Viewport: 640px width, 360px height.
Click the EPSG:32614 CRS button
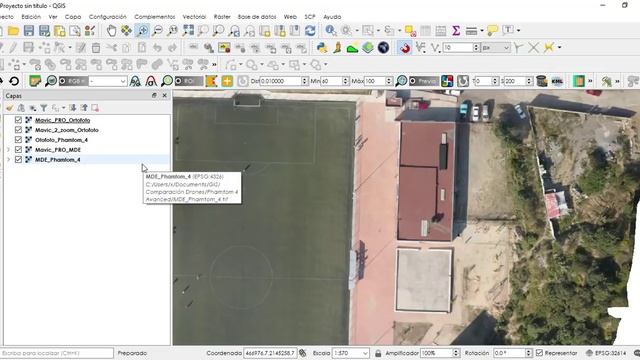(606, 353)
